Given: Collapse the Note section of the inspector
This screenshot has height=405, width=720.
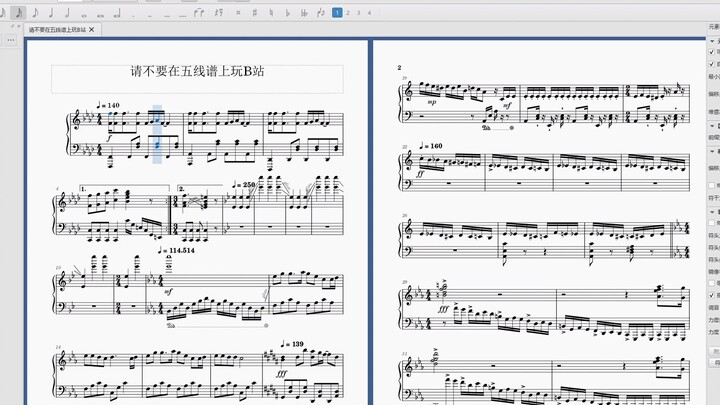Looking at the screenshot, I should pos(712,212).
